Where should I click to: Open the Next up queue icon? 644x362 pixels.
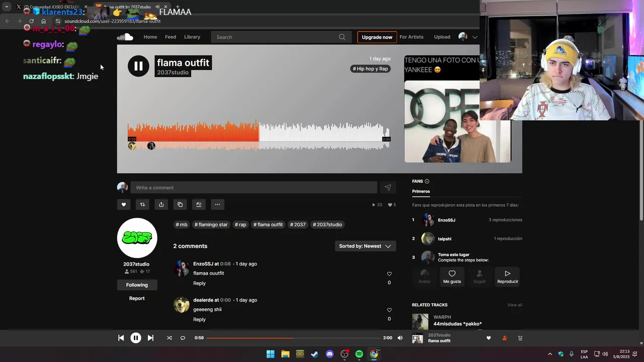tap(520, 338)
